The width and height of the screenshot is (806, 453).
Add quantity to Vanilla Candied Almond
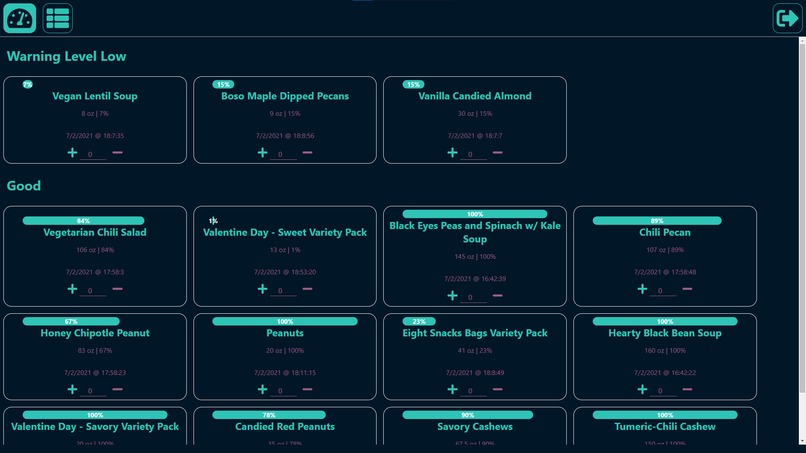(452, 153)
